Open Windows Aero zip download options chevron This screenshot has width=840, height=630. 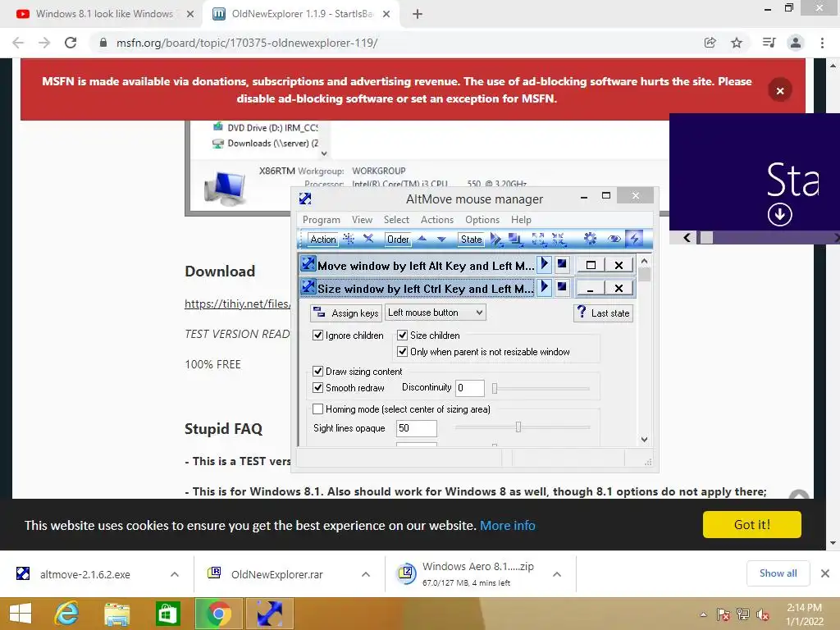pyautogui.click(x=557, y=574)
